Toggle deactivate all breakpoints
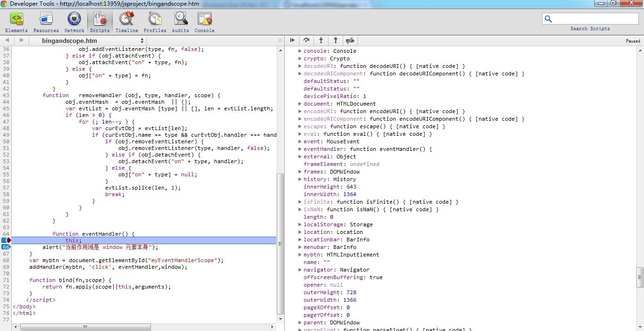This screenshot has width=644, height=331. 350,41
